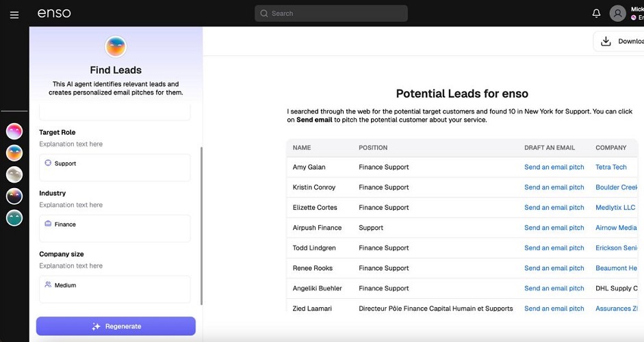Click the download arrow icon
The width and height of the screenshot is (644, 342).
click(x=606, y=41)
